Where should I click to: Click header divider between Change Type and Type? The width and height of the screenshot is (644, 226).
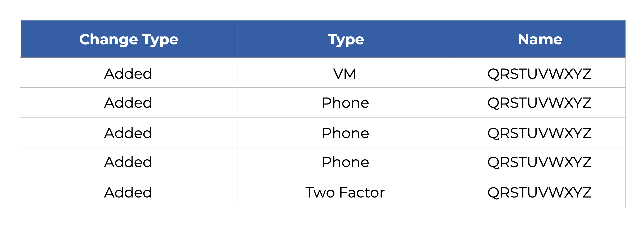coord(237,39)
